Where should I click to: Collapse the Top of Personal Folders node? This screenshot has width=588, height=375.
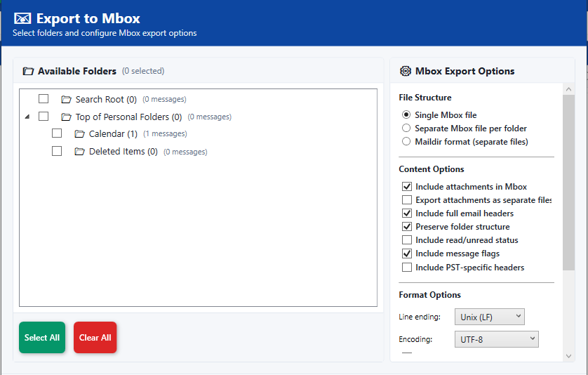[x=27, y=117]
